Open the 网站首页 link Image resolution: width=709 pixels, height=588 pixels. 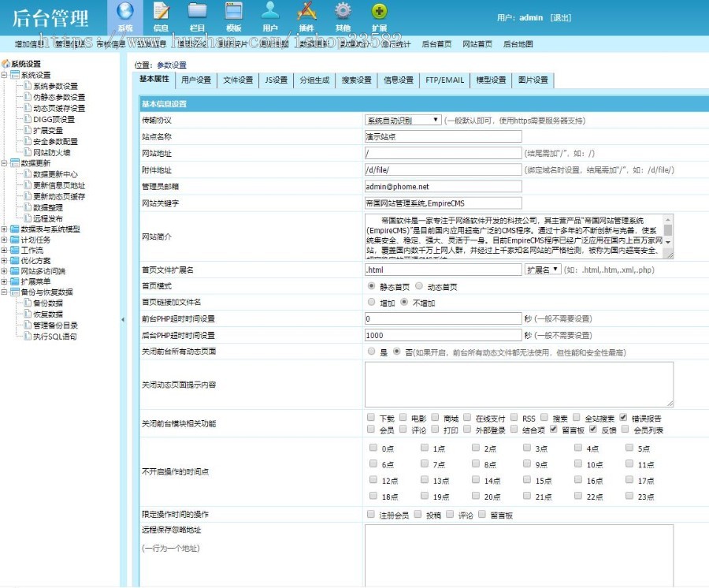(x=477, y=44)
